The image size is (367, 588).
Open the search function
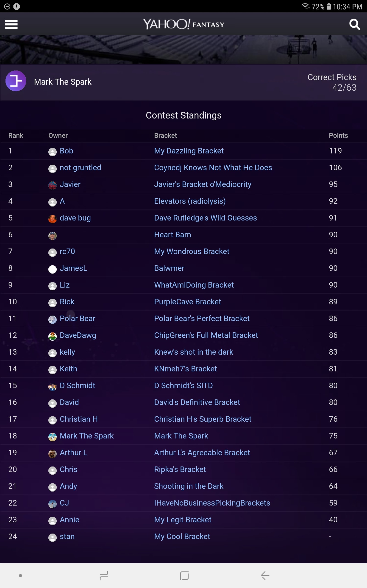point(354,24)
